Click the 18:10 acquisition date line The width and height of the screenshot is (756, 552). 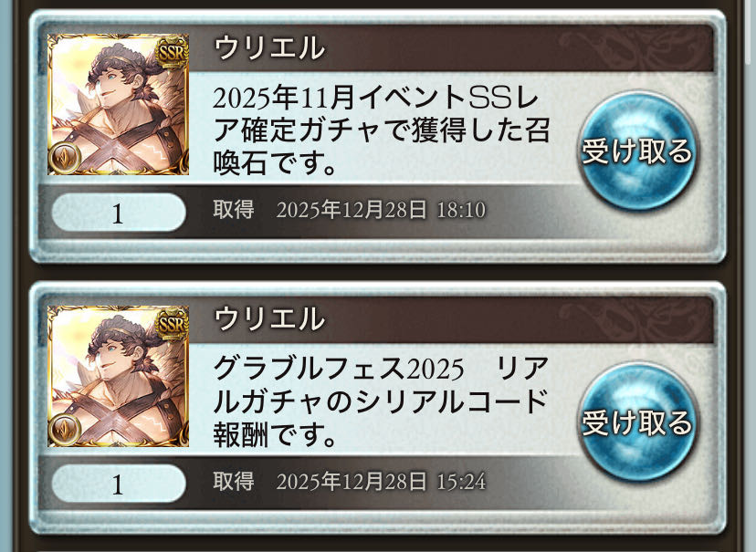tap(349, 210)
